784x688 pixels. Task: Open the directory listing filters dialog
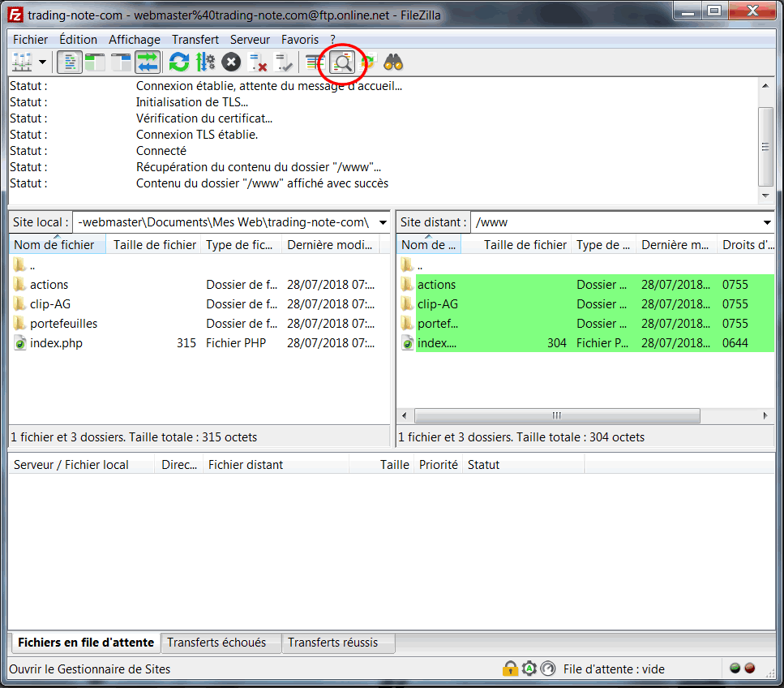[315, 62]
